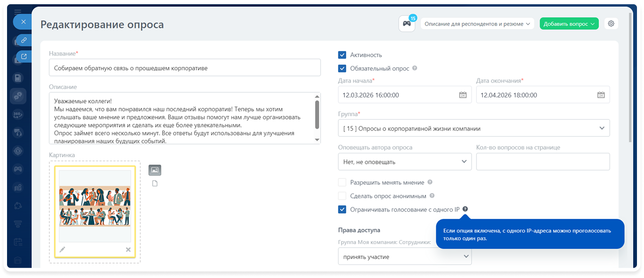This screenshot has width=644, height=278.
Task: Open the 360 assessment sidebar icon
Action: click(18, 115)
